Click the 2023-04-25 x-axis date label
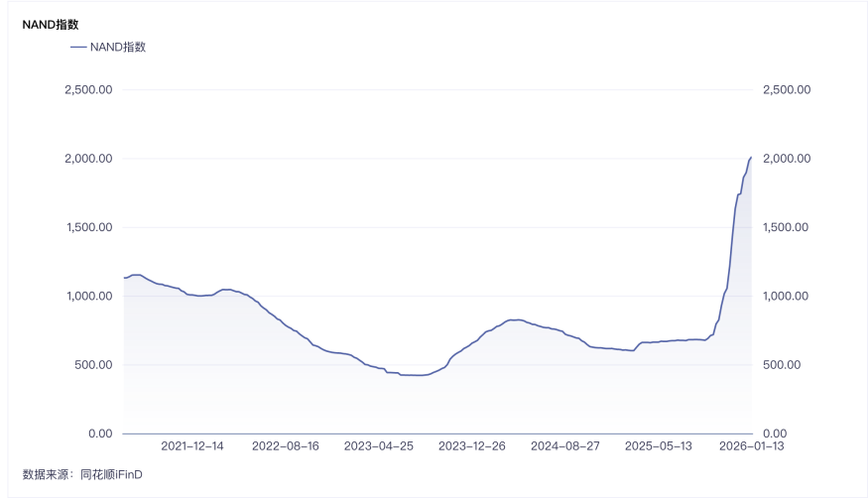The height and width of the screenshot is (498, 868). (379, 446)
